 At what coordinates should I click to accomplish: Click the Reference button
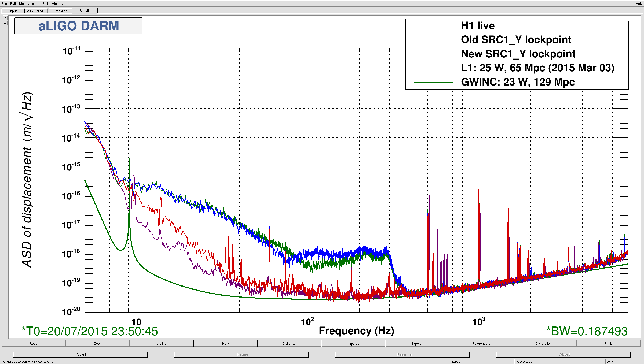point(481,343)
